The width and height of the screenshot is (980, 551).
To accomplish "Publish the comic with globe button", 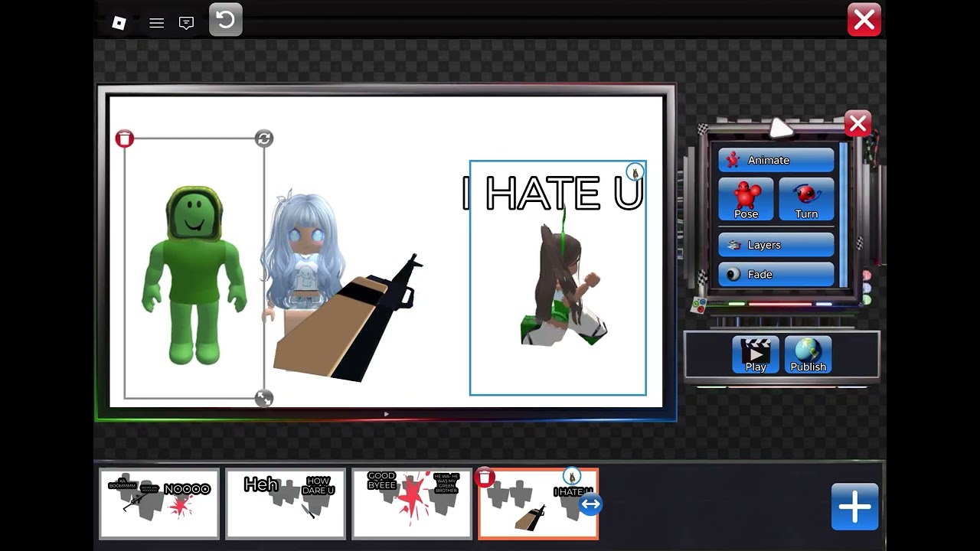I will click(808, 354).
